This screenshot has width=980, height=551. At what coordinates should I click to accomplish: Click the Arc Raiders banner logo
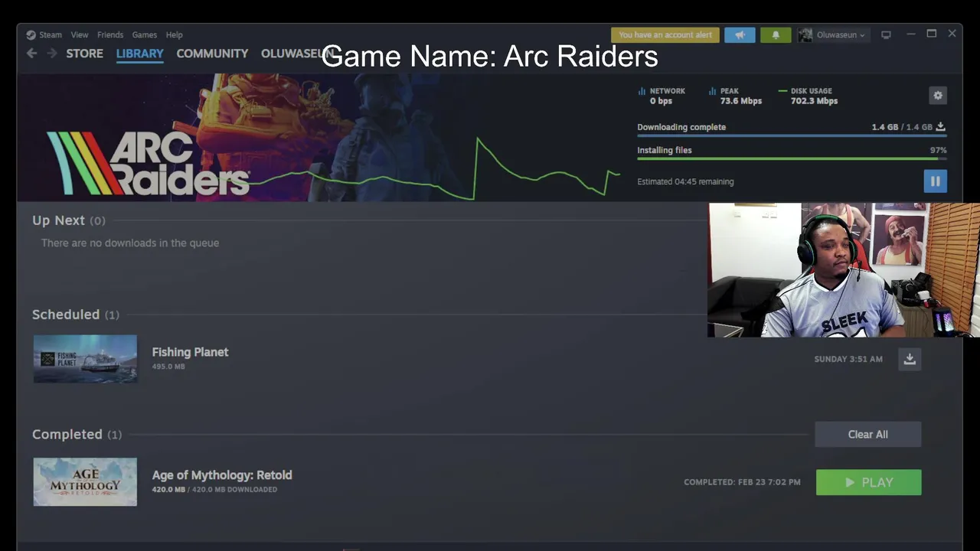(x=148, y=163)
